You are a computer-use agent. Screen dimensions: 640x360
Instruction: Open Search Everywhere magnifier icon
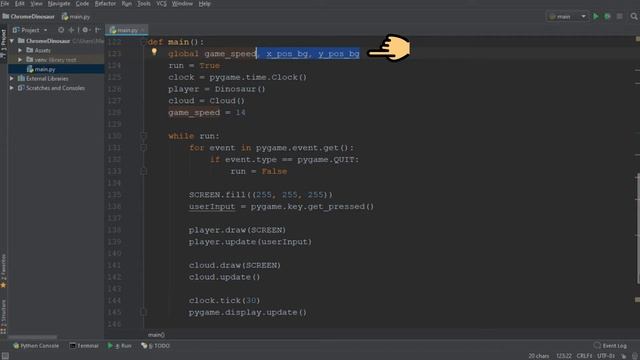(x=634, y=16)
